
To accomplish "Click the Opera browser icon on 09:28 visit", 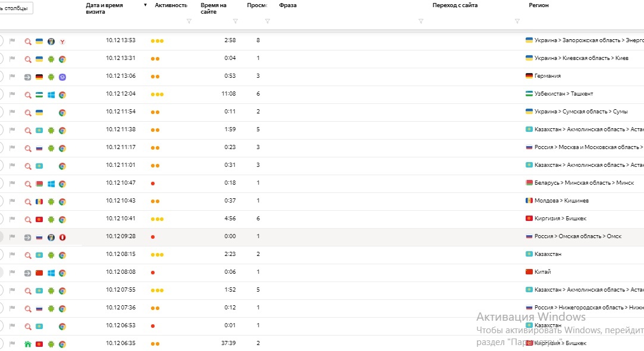I will click(62, 237).
